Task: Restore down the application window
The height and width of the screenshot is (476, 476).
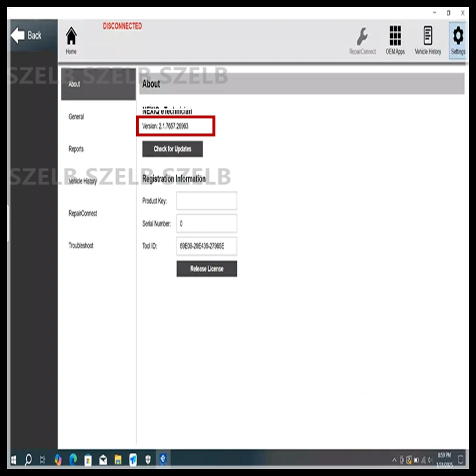Action: [448, 13]
